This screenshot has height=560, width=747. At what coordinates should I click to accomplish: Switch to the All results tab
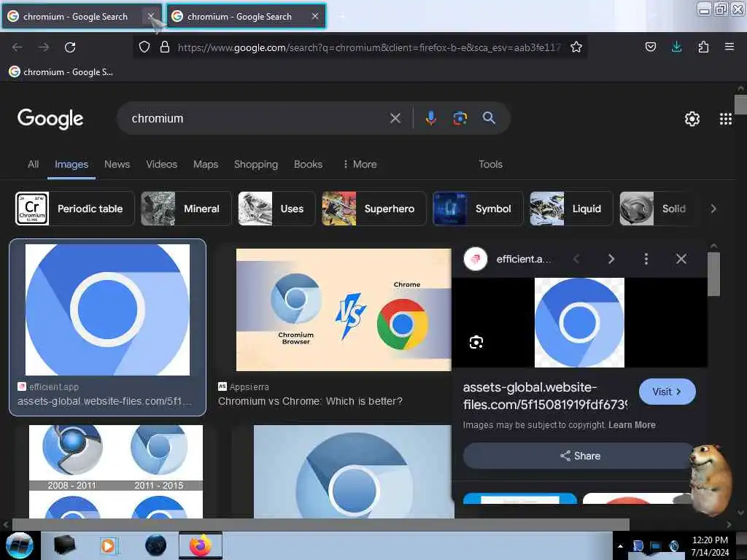[33, 164]
